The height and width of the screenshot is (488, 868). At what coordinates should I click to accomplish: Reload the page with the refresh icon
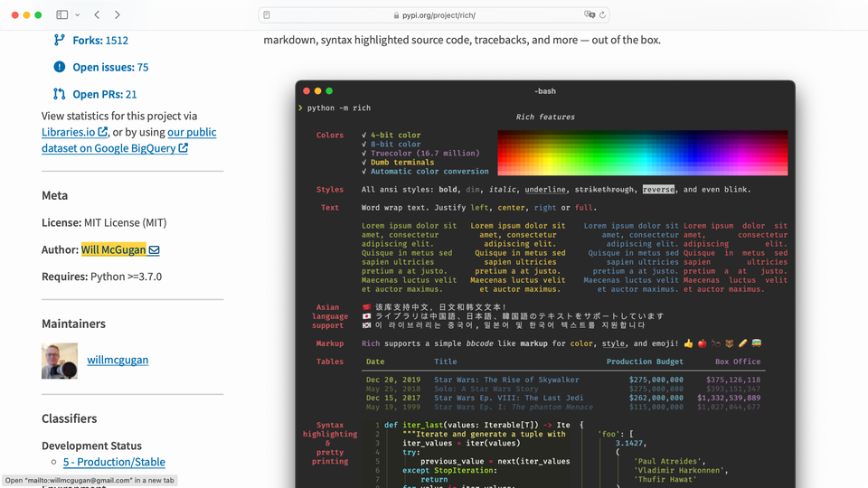coord(602,15)
